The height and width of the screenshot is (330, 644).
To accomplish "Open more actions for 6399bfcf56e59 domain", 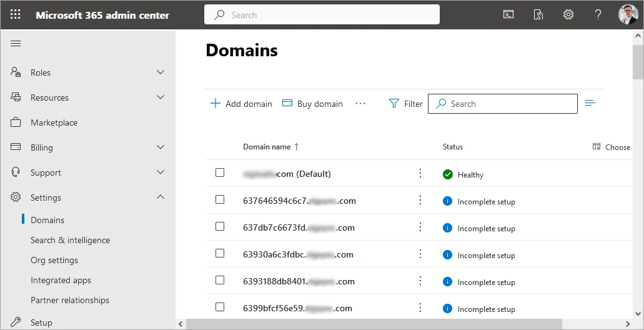I will point(420,307).
